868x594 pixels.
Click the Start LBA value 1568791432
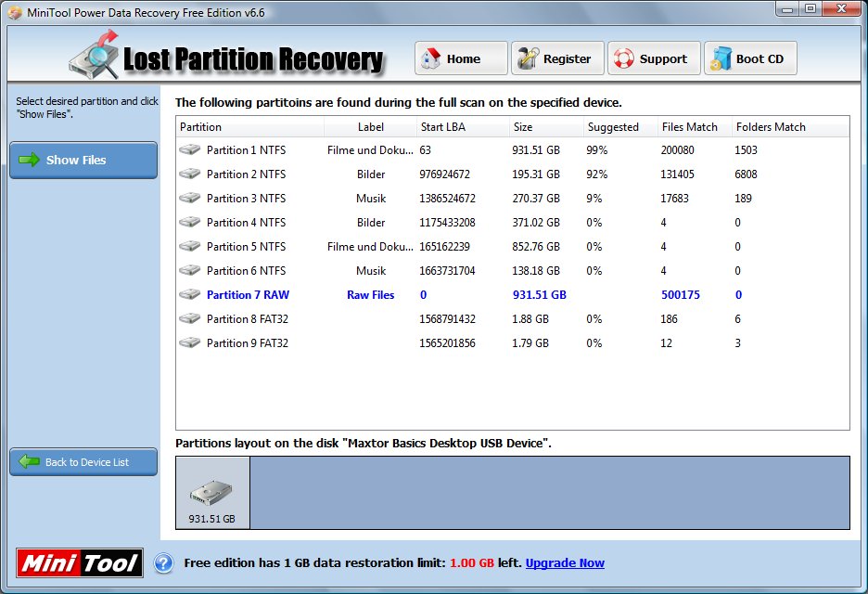click(447, 318)
